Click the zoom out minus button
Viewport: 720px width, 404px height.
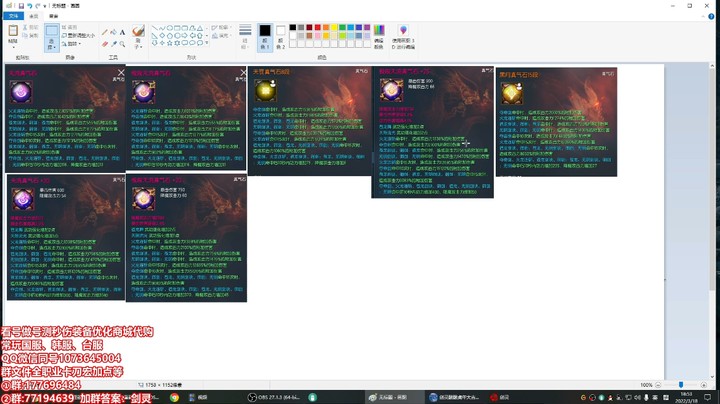[658, 385]
